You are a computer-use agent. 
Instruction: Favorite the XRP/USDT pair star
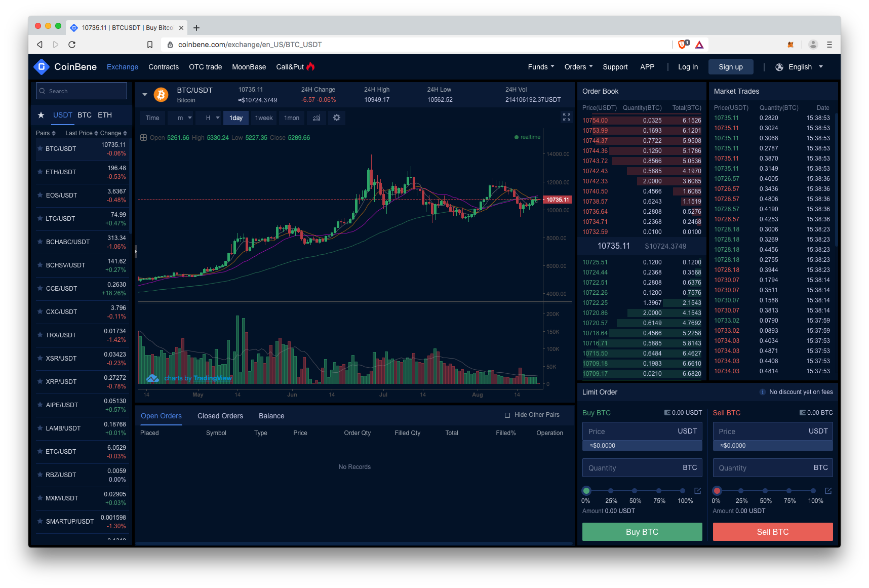[40, 381]
